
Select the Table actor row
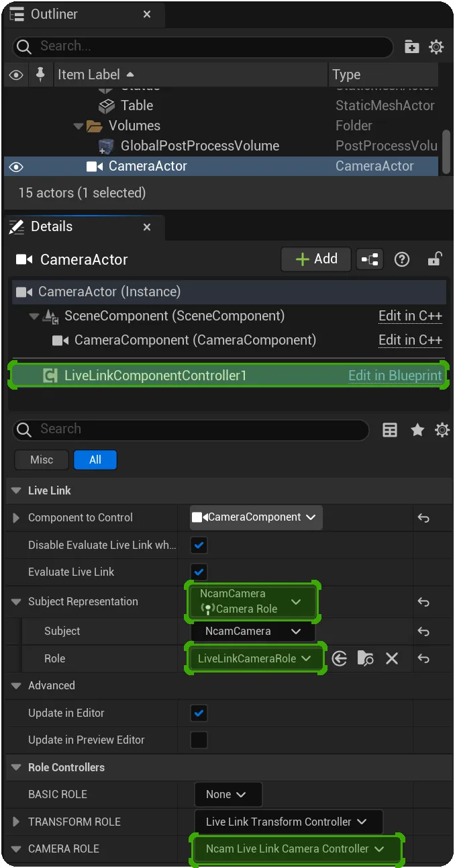point(221,105)
